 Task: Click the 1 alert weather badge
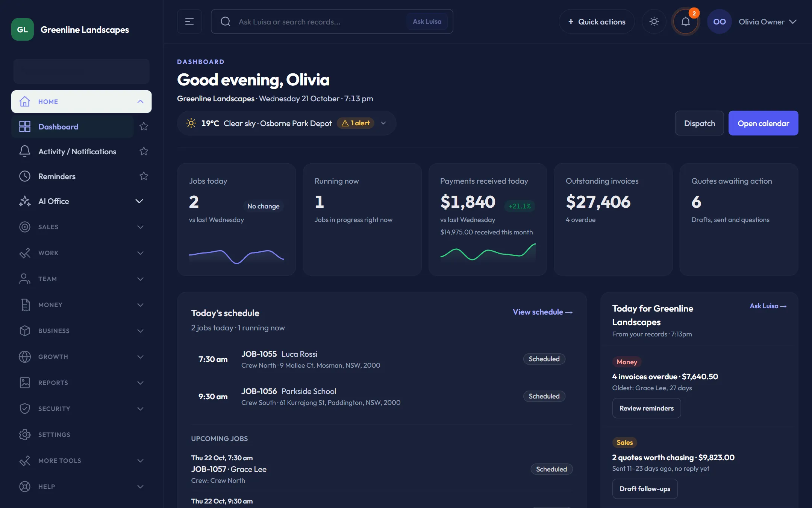tap(356, 123)
